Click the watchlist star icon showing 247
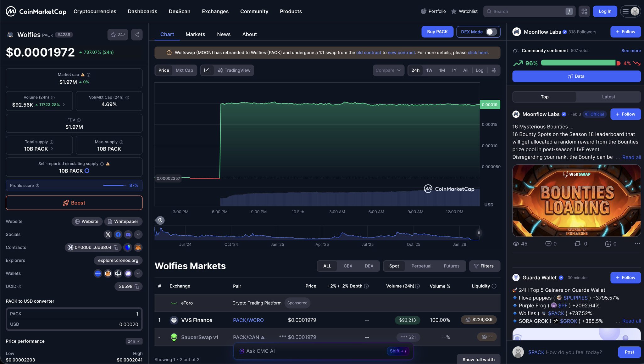This screenshot has height=364, width=644. point(118,35)
